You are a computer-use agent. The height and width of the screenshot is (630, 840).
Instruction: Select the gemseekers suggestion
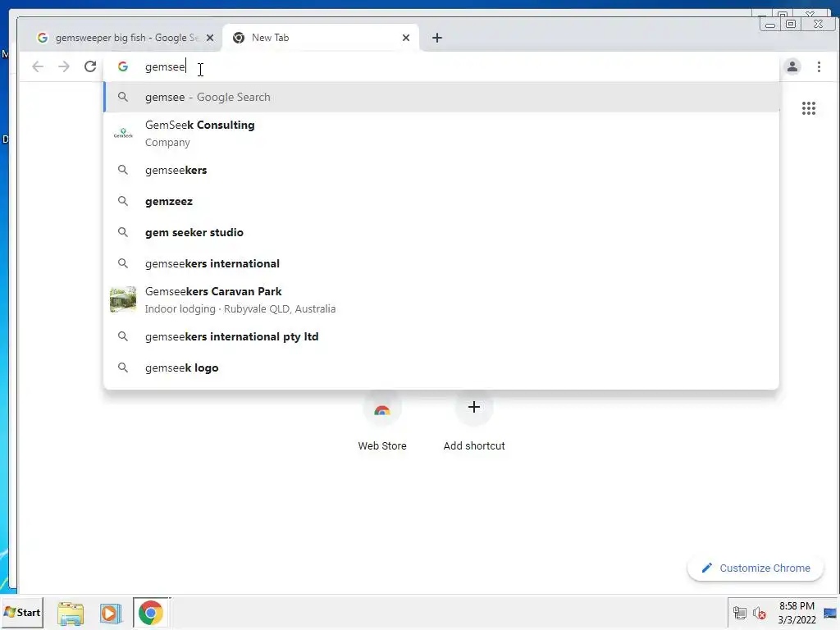441,171
